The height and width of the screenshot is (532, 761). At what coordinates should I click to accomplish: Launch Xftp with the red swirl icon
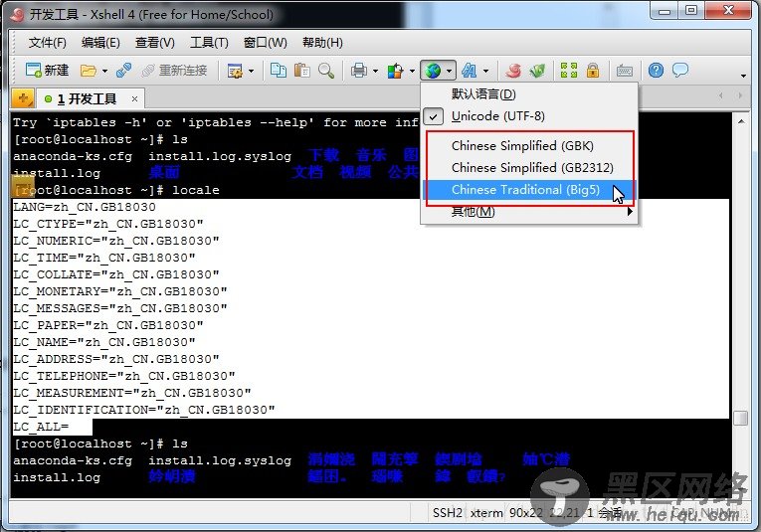pos(513,71)
